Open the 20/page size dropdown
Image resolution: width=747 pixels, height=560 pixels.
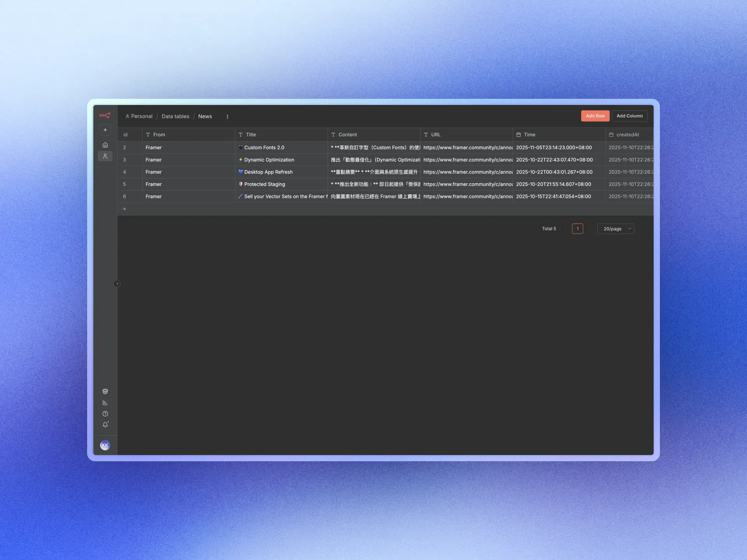(616, 229)
